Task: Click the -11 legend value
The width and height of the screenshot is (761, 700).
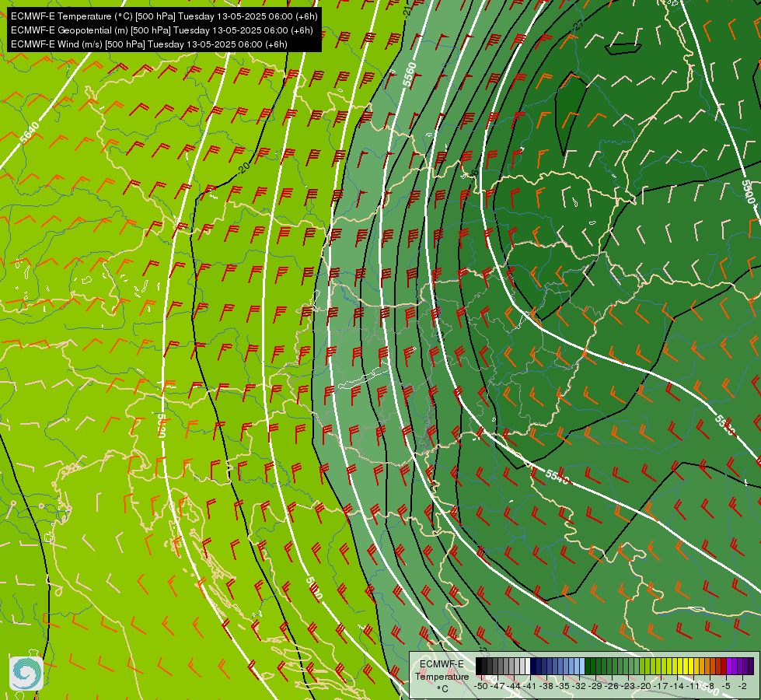Action: [693, 686]
